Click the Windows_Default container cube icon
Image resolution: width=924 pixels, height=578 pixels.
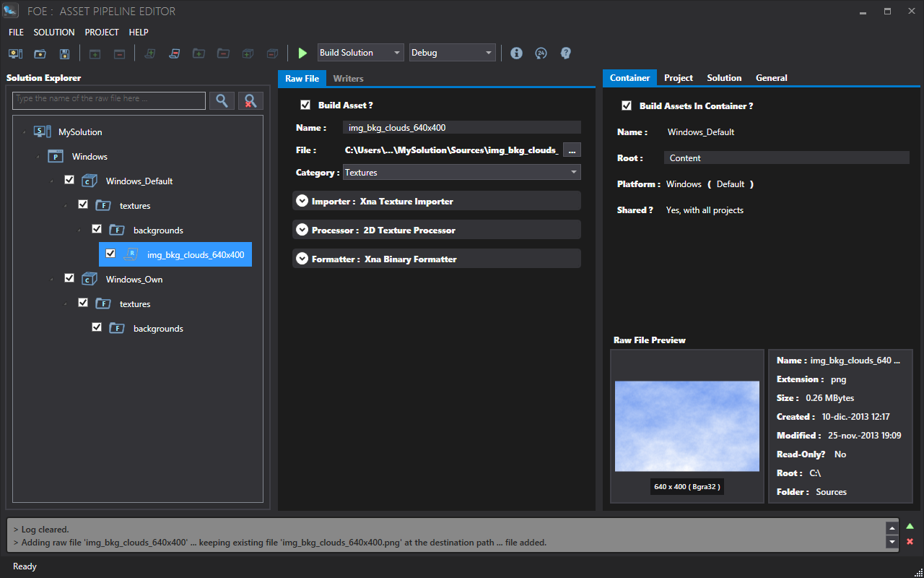point(90,181)
